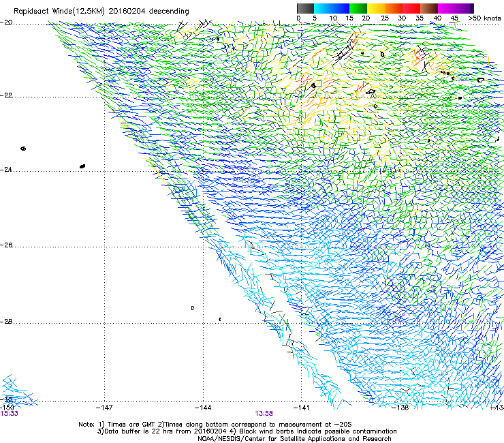Click the red 30-35 knots color segment

click(411, 8)
